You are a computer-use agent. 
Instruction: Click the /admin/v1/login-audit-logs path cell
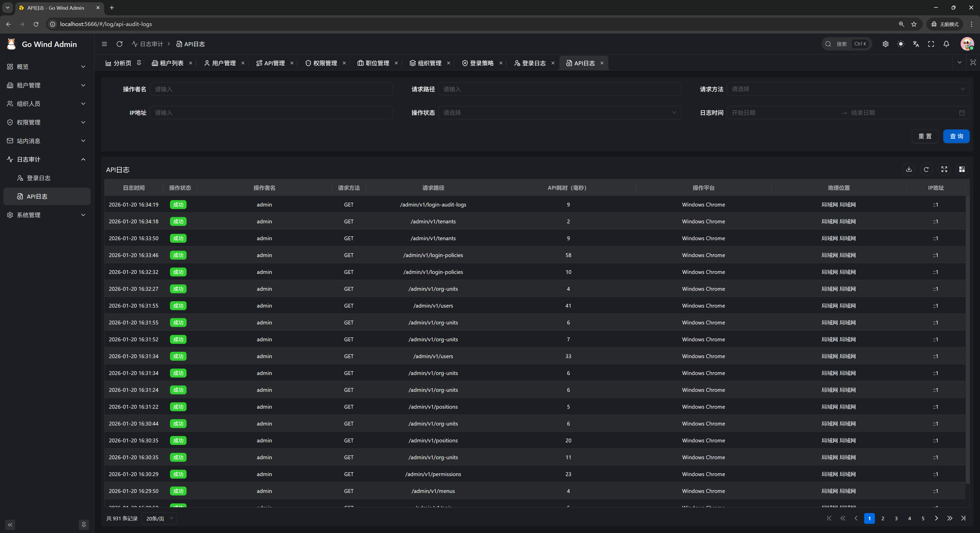click(433, 205)
